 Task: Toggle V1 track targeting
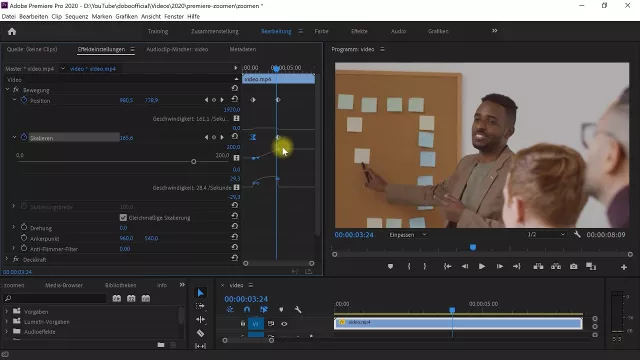coord(256,324)
